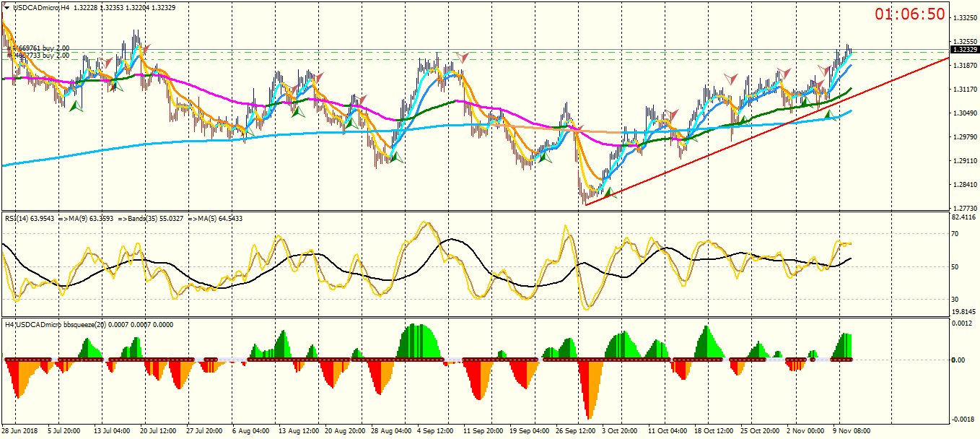Click the 1.28410 price axis label
980x439 pixels.
pyautogui.click(x=964, y=185)
